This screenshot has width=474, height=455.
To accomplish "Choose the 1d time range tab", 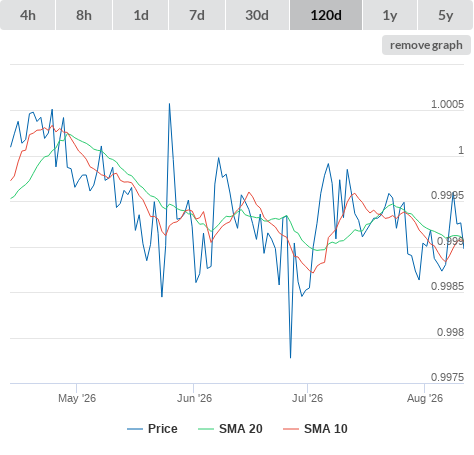I will (x=141, y=15).
